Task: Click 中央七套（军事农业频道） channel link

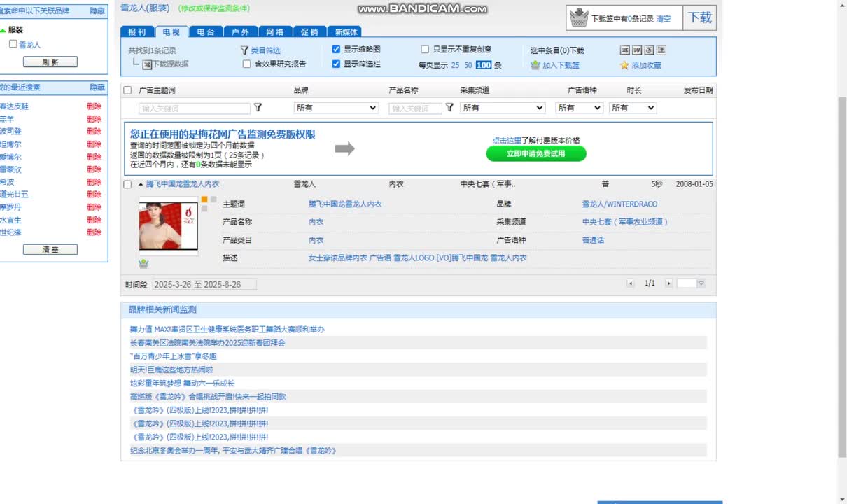Action: click(x=626, y=222)
